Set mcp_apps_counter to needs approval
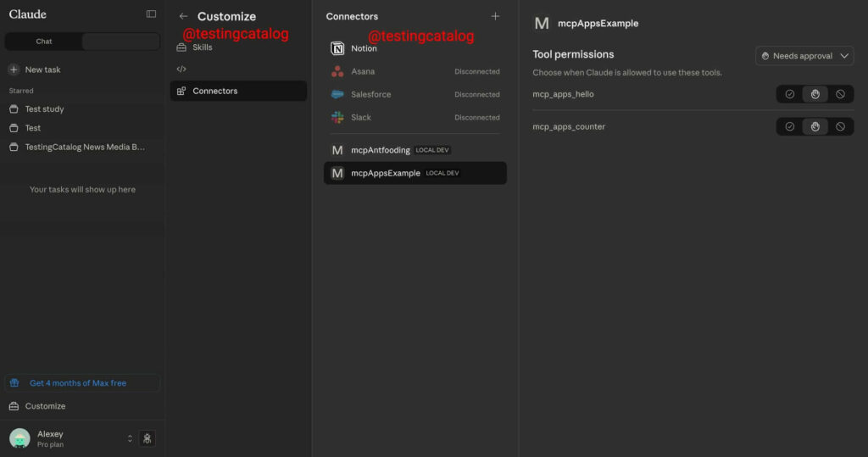Screen dimensions: 868x457 tap(815, 127)
